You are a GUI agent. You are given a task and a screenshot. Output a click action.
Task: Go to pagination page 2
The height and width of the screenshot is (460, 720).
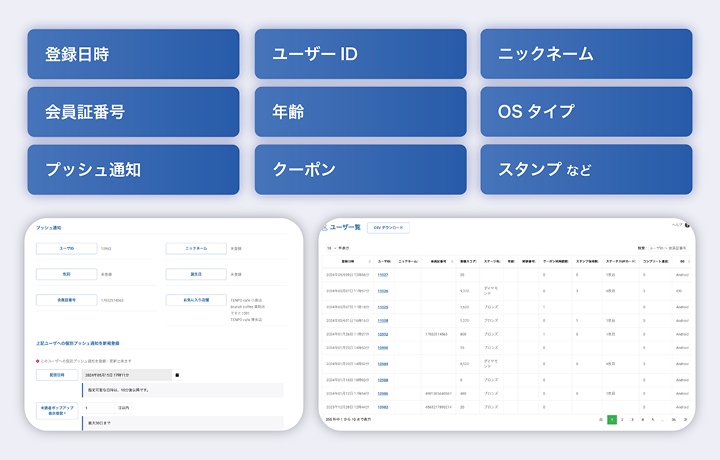(622, 420)
